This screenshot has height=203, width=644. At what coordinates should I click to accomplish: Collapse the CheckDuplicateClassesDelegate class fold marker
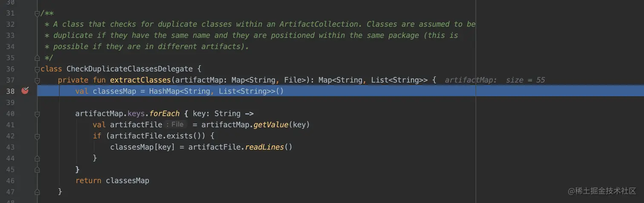tap(37, 69)
